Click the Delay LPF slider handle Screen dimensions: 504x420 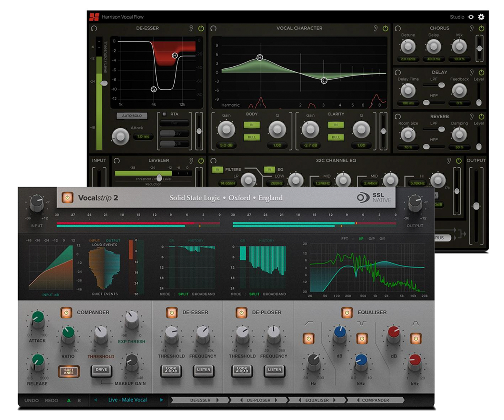point(441,85)
